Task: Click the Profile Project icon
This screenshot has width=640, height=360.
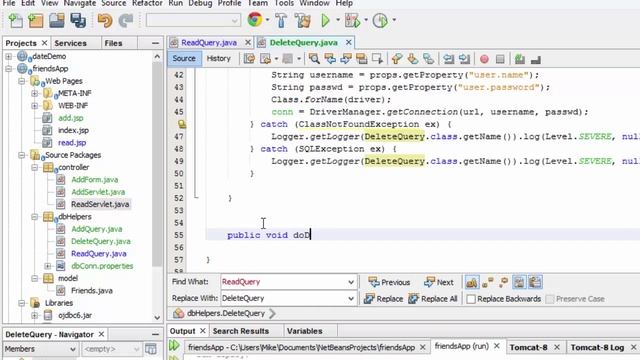Action: (380, 20)
